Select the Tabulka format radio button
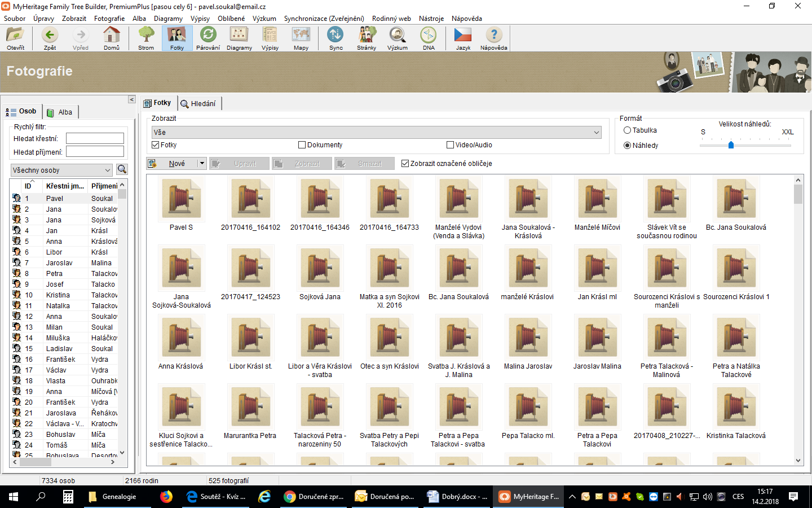The image size is (812, 508). (627, 130)
